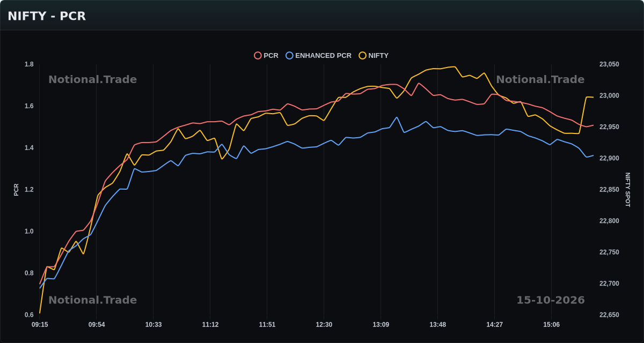Click the 1.2 value on the PCR axis
The width and height of the screenshot is (644, 343).
pyautogui.click(x=29, y=190)
